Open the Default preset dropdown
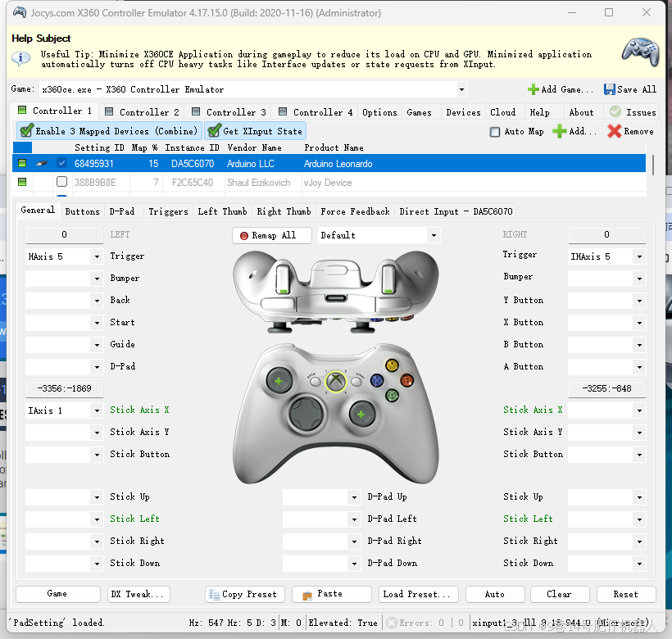Viewport: 672px width, 639px height. click(434, 236)
